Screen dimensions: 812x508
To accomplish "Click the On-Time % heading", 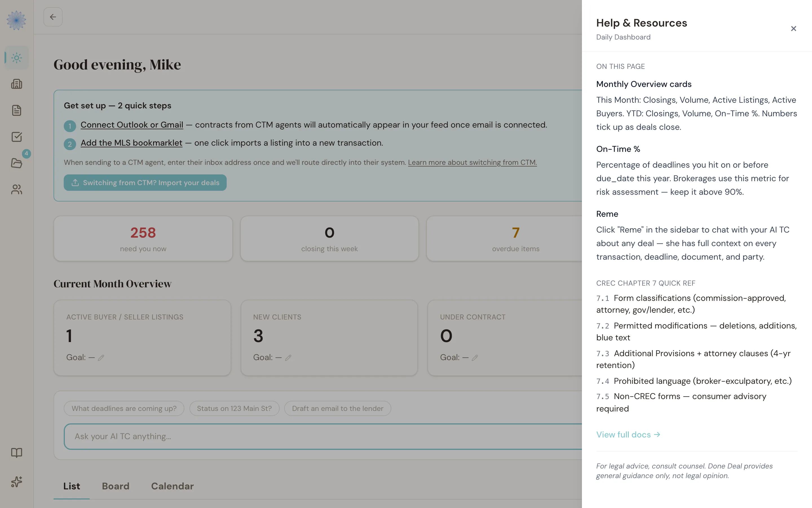I will pyautogui.click(x=618, y=149).
